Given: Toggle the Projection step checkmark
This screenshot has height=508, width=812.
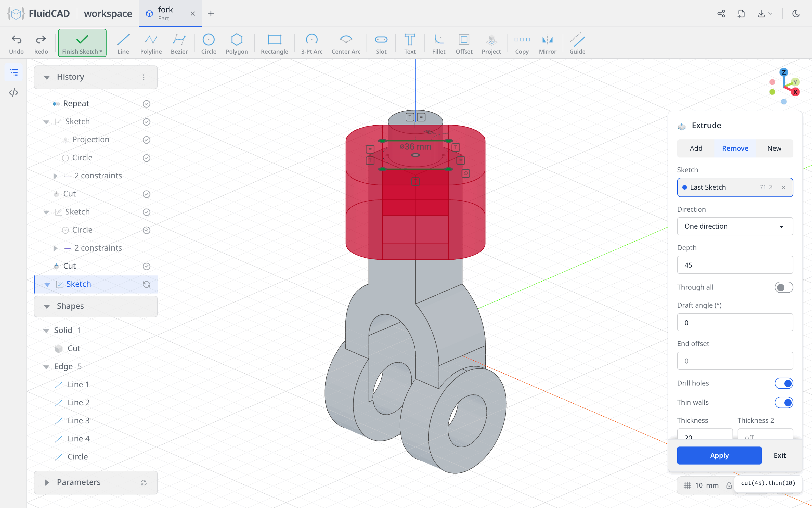Looking at the screenshot, I should point(146,140).
